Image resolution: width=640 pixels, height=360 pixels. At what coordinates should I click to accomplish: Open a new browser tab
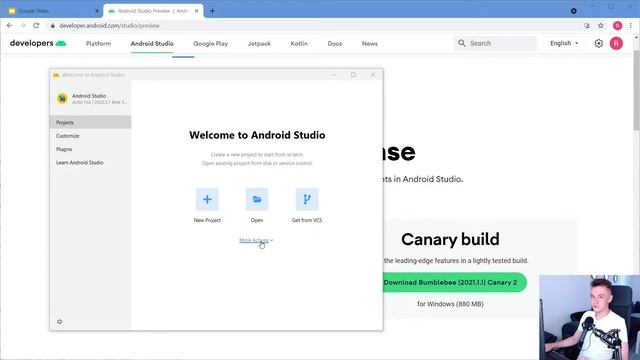tap(212, 11)
